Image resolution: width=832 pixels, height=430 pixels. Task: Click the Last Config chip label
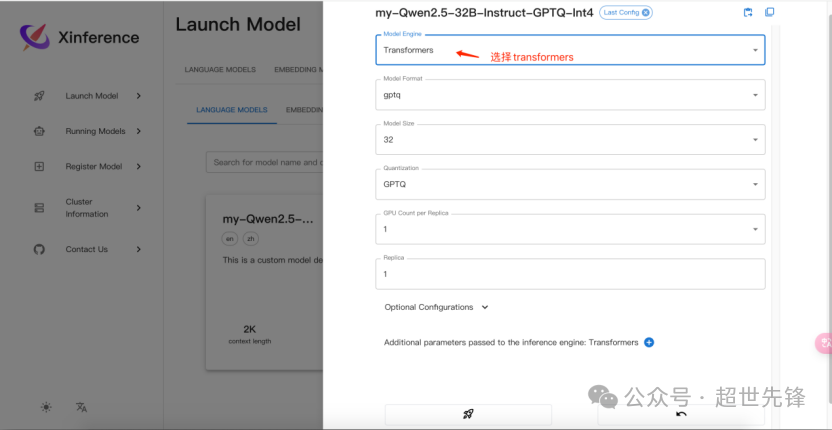[x=621, y=12]
